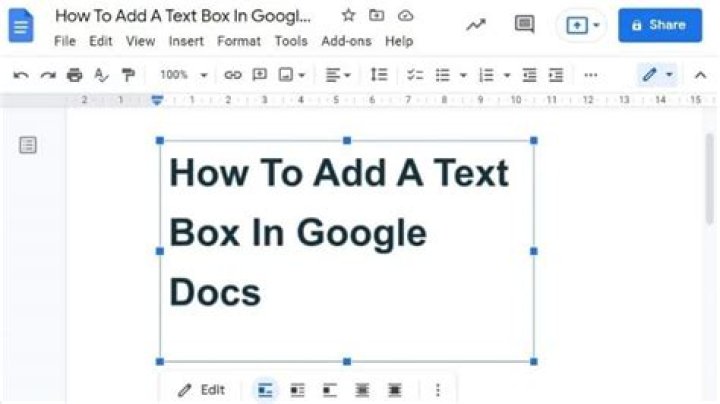Open the 100% zoom dropdown
720x404 pixels.
183,74
